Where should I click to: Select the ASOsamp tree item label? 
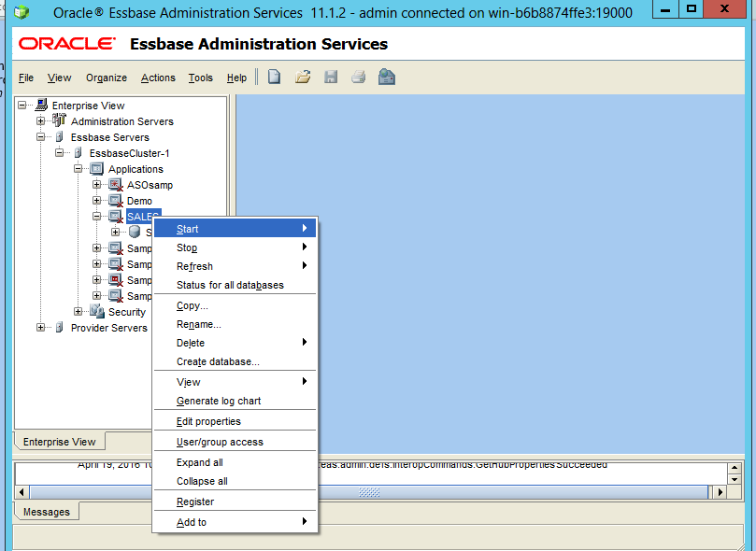click(150, 185)
